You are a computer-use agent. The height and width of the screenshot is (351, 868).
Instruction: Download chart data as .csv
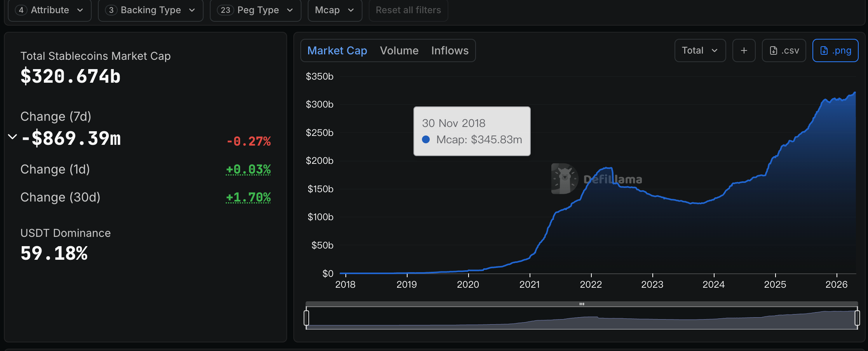[784, 50]
